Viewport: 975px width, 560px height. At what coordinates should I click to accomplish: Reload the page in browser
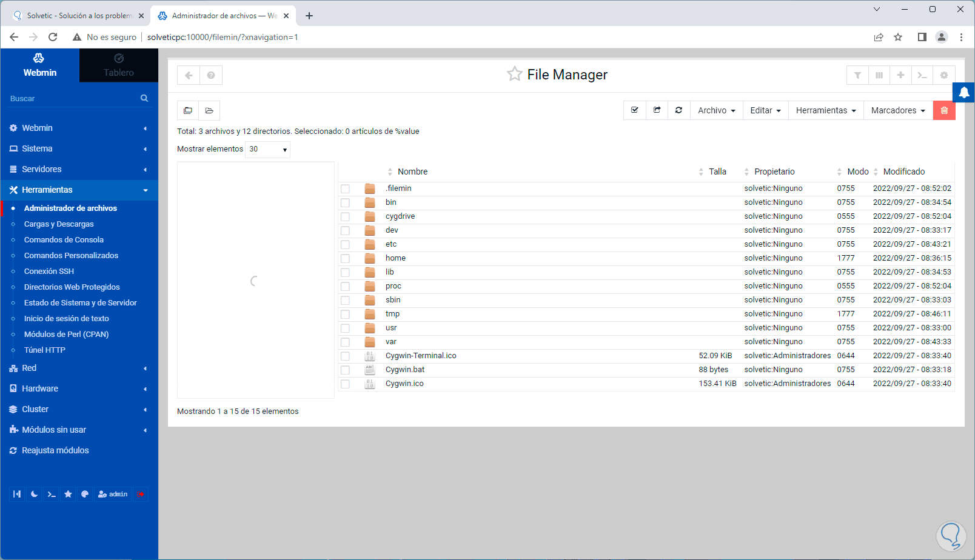coord(53,37)
